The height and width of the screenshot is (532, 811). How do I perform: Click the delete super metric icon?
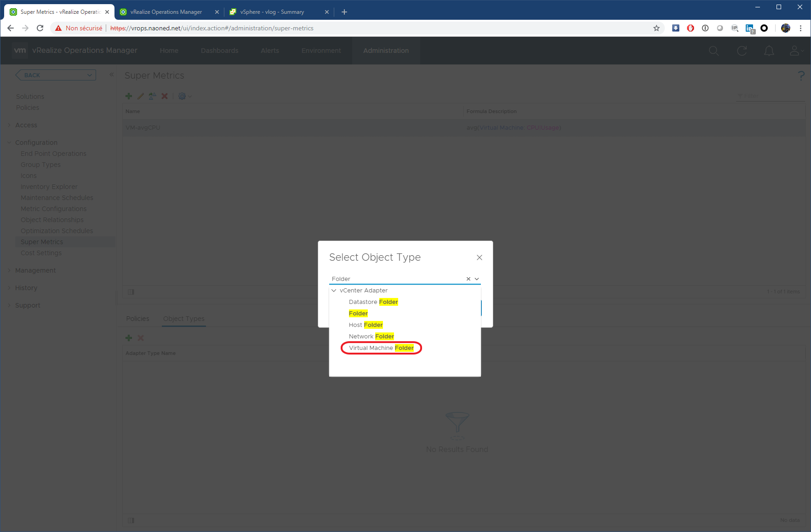tap(165, 96)
